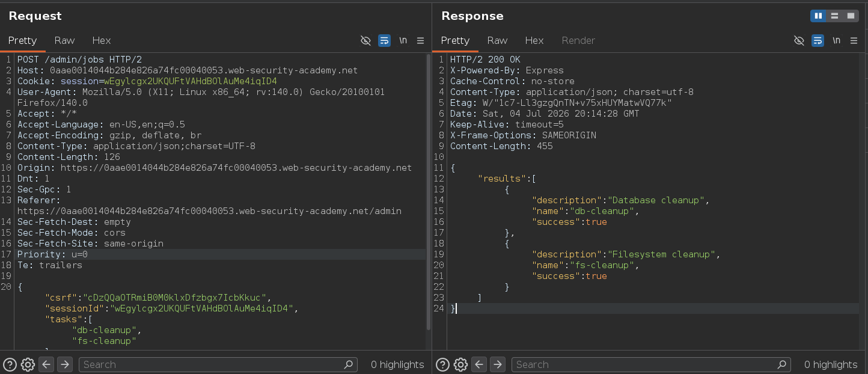Click '0 highlights' label under Response

click(x=831, y=364)
